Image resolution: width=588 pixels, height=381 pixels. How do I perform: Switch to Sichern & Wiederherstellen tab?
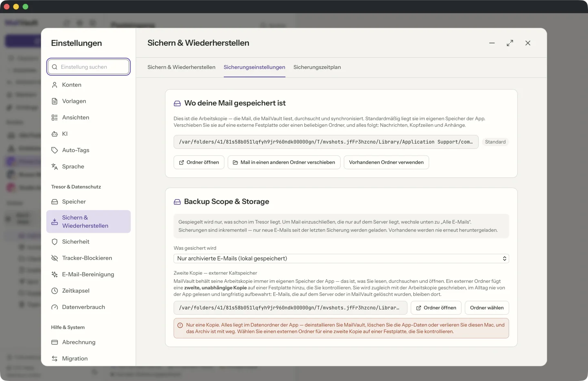pyautogui.click(x=181, y=67)
